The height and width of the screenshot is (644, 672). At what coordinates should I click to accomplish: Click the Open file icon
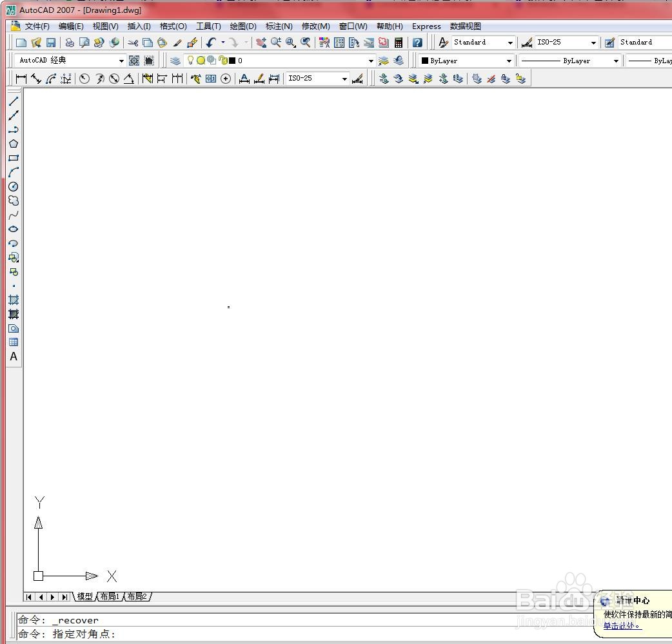36,43
